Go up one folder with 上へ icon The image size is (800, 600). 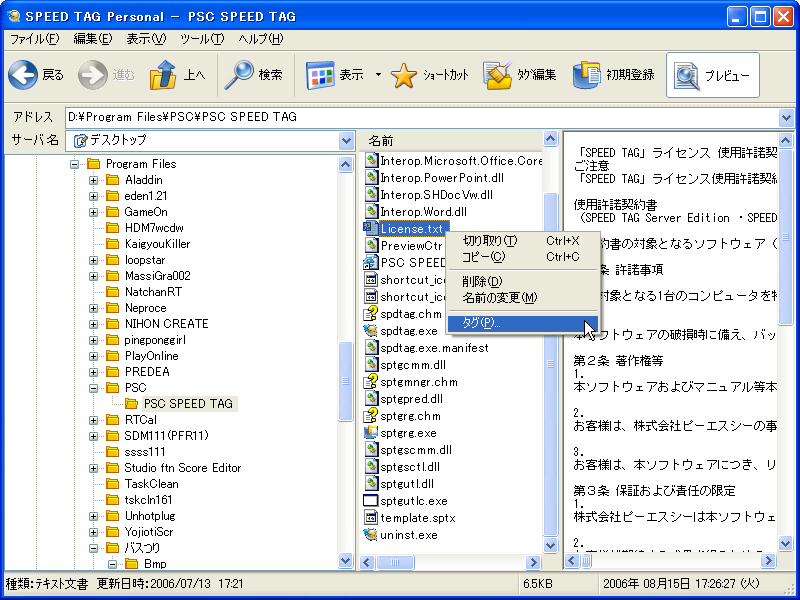163,75
